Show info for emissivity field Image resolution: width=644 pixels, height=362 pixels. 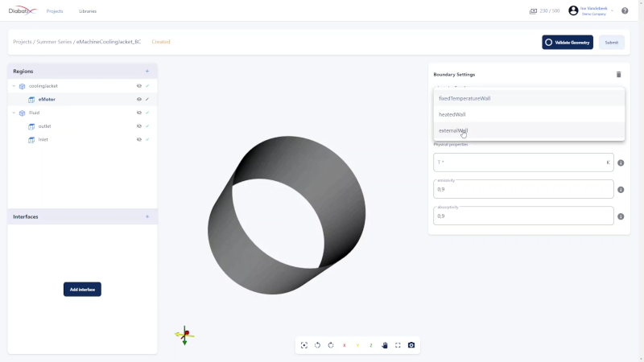pos(621,190)
